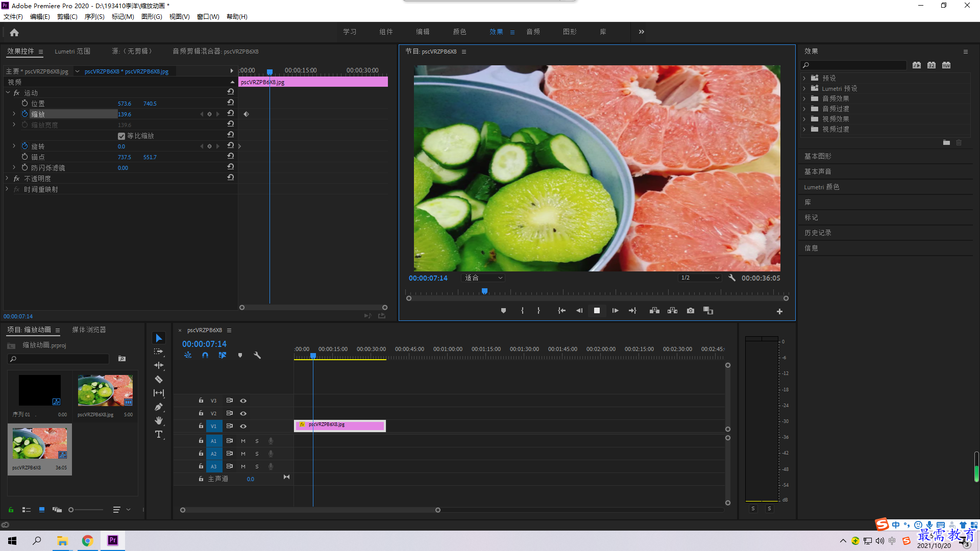Select the Slip tool

(159, 393)
